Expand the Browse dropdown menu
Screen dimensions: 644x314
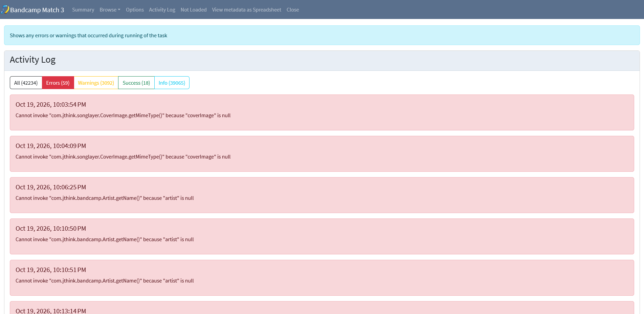[110, 10]
